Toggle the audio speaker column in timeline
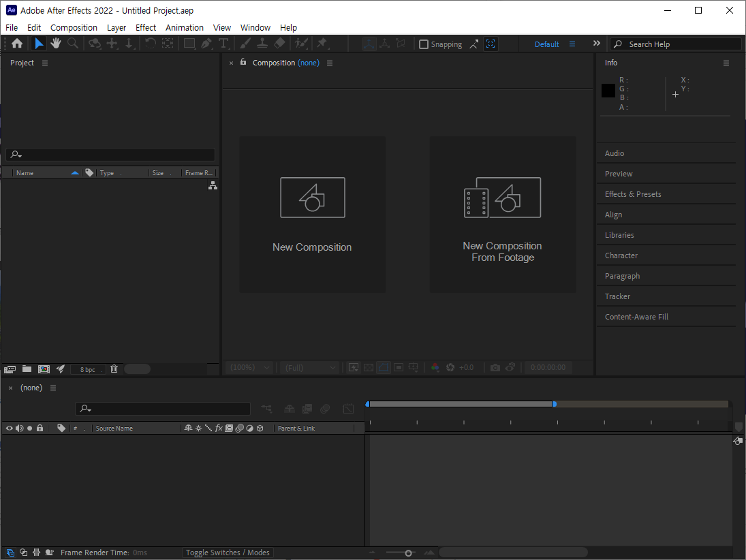This screenshot has height=560, width=746. click(x=20, y=429)
